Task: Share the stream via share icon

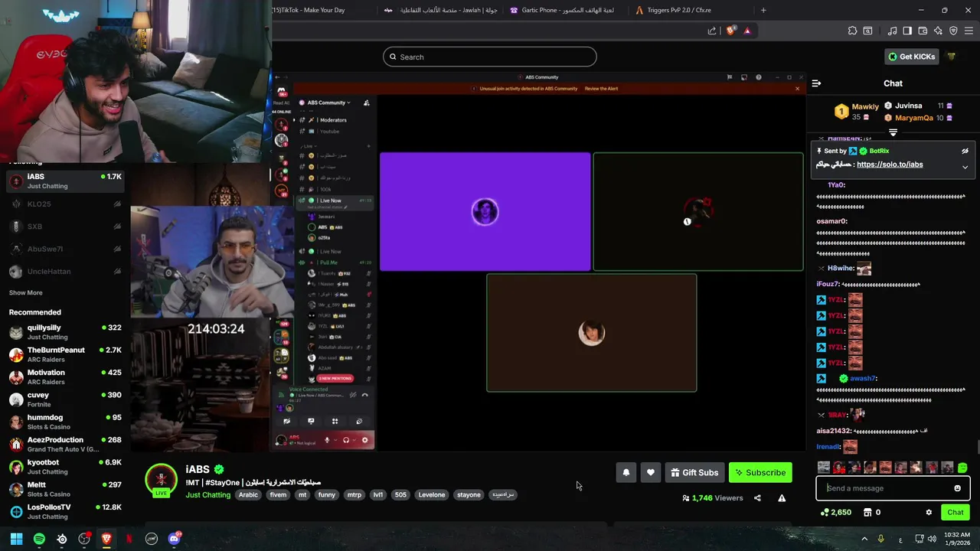Action: point(757,498)
